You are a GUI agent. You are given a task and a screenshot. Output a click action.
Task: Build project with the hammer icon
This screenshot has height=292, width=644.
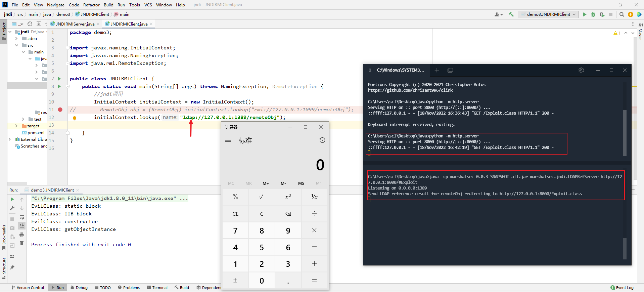click(511, 14)
